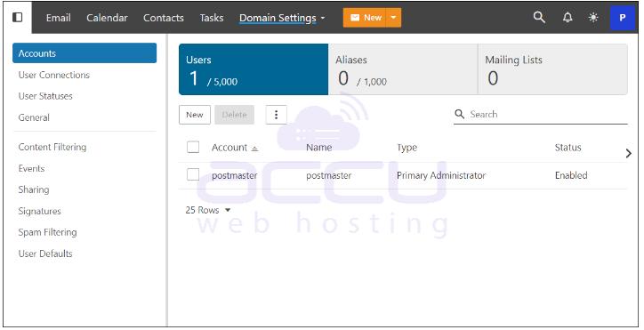Screen dimensions: 644x330
Task: Click the Type column header
Action: point(407,148)
